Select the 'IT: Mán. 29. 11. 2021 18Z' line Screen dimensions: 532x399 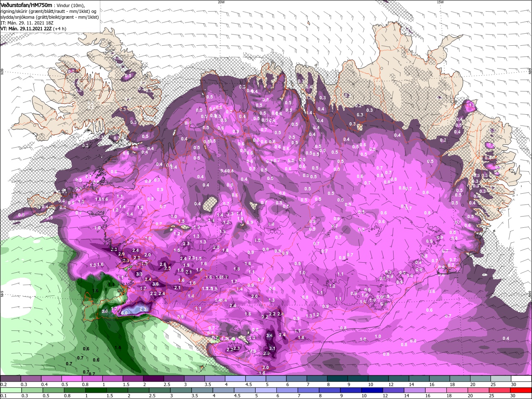pyautogui.click(x=27, y=23)
